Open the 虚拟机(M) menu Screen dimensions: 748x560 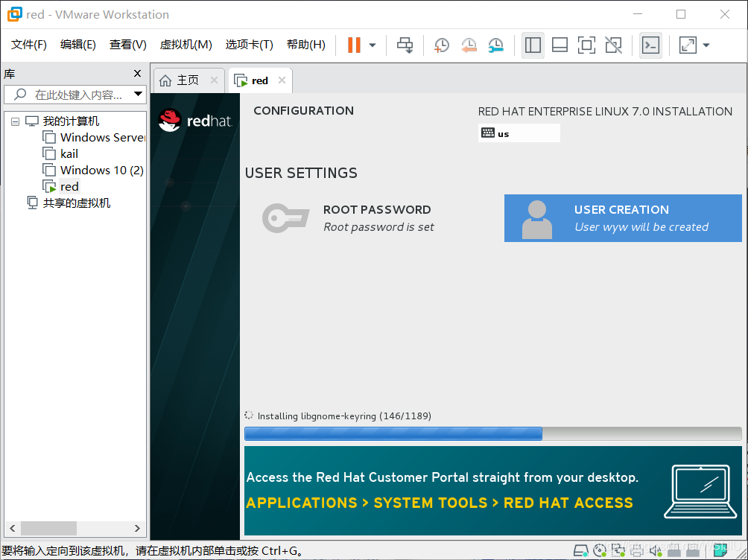pyautogui.click(x=186, y=45)
